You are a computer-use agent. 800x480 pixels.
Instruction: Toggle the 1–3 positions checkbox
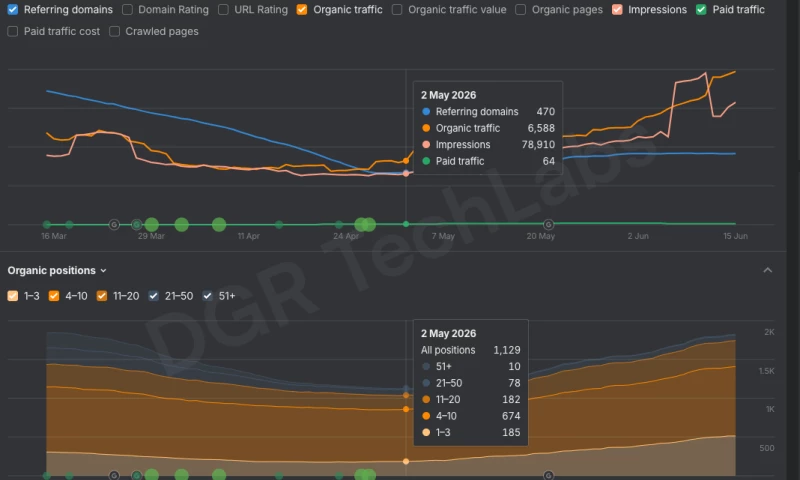click(x=13, y=296)
